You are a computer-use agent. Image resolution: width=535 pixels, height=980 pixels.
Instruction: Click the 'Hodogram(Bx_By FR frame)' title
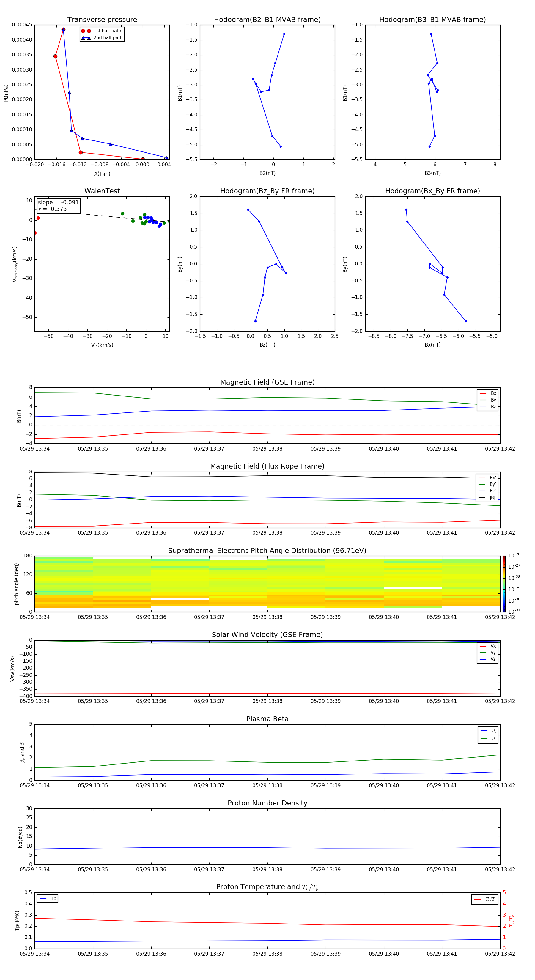pos(432,191)
